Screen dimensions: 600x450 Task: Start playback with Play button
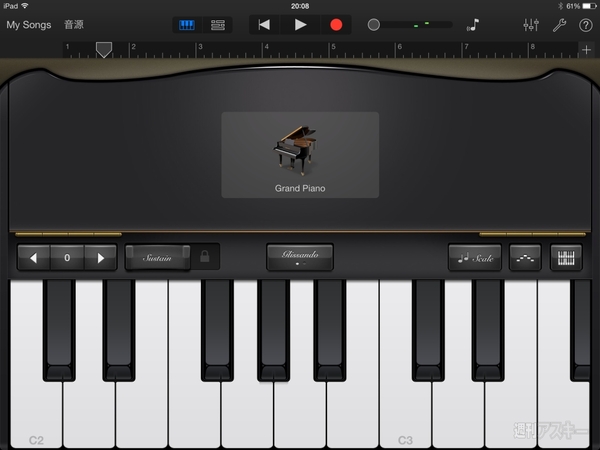point(300,25)
